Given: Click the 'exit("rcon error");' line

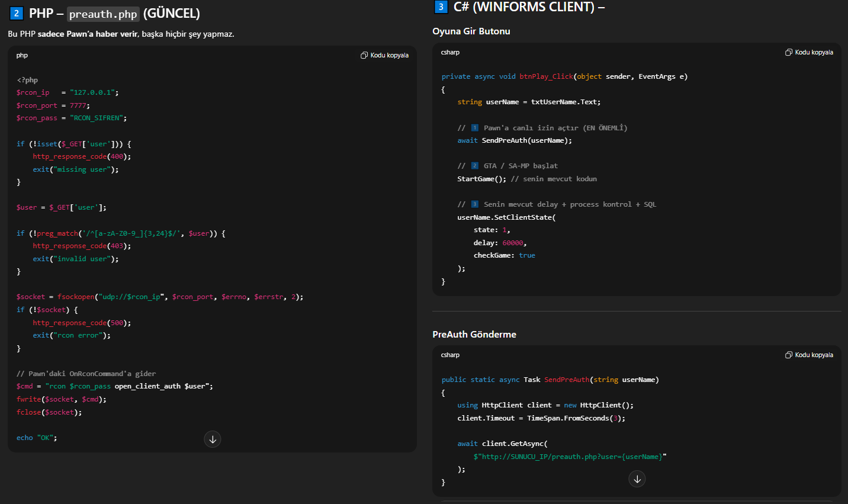Looking at the screenshot, I should (x=72, y=335).
